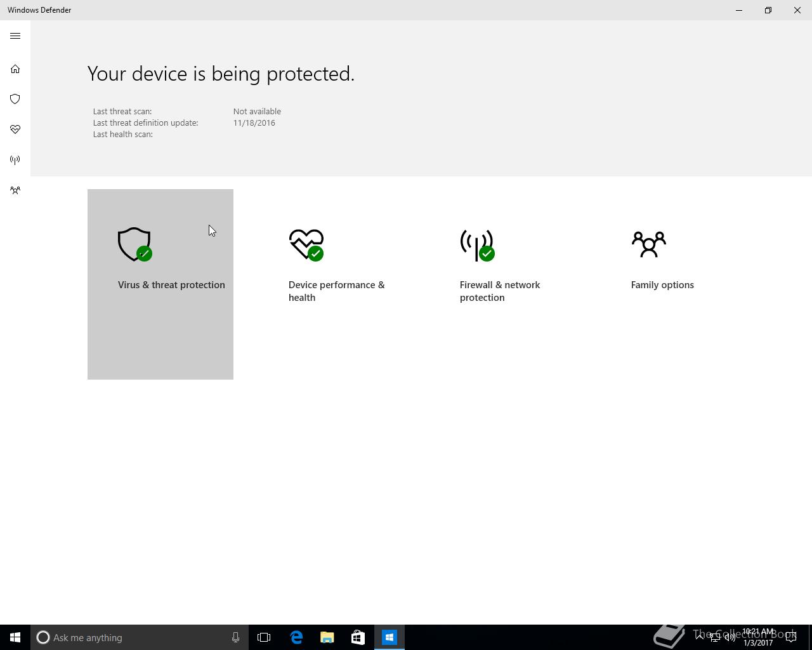Viewport: 812px width, 650px height.
Task: Click the Start button on taskbar
Action: [15, 637]
